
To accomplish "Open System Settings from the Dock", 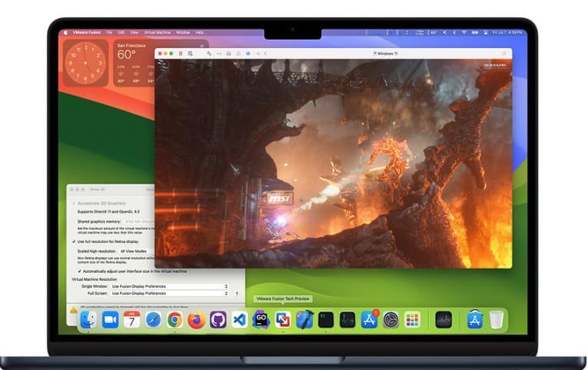I will pos(390,320).
